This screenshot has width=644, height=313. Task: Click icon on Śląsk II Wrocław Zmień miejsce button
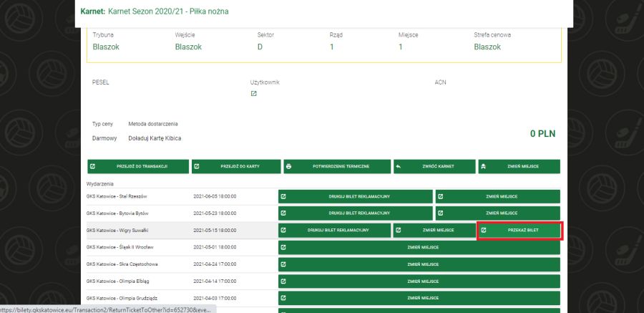283,247
